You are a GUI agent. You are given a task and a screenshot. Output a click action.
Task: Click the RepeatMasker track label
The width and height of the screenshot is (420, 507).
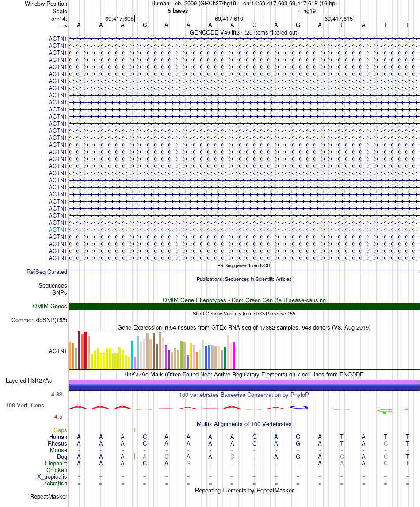point(49,497)
